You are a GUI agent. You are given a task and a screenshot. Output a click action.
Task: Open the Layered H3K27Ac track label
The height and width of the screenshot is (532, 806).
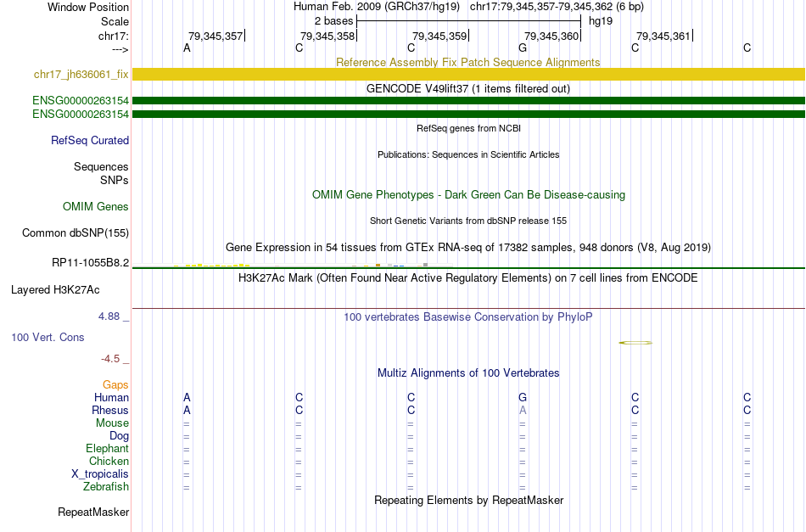(x=55, y=290)
